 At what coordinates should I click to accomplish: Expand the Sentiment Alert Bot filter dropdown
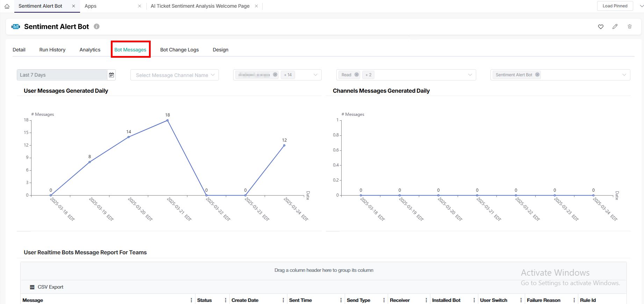(x=624, y=75)
